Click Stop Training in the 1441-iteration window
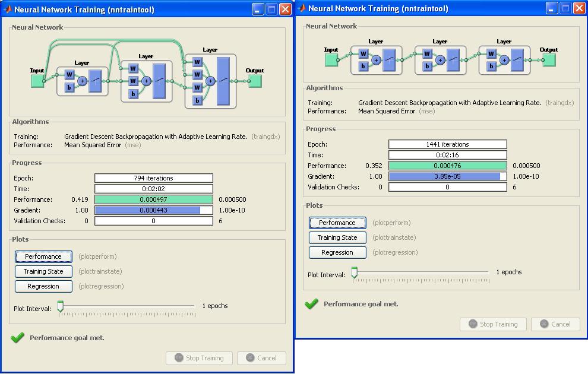This screenshot has height=374, width=588. (x=492, y=324)
